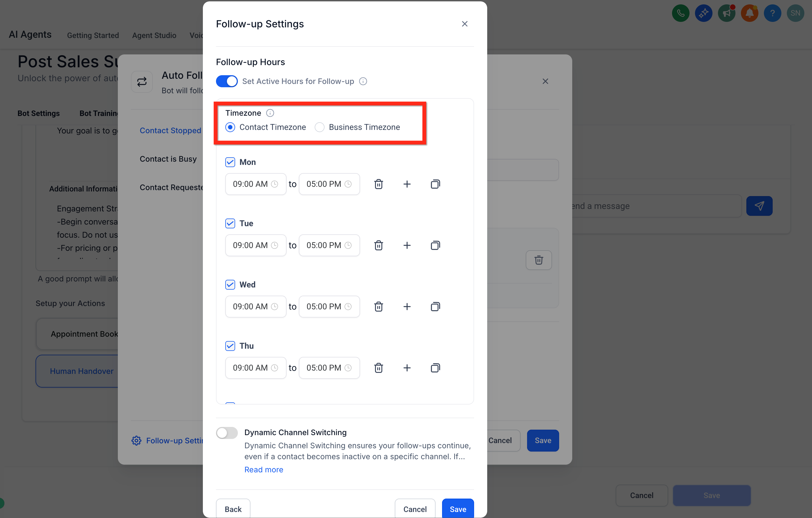Cancel the Follow-up Settings dialog
The width and height of the screenshot is (812, 518).
(415, 509)
